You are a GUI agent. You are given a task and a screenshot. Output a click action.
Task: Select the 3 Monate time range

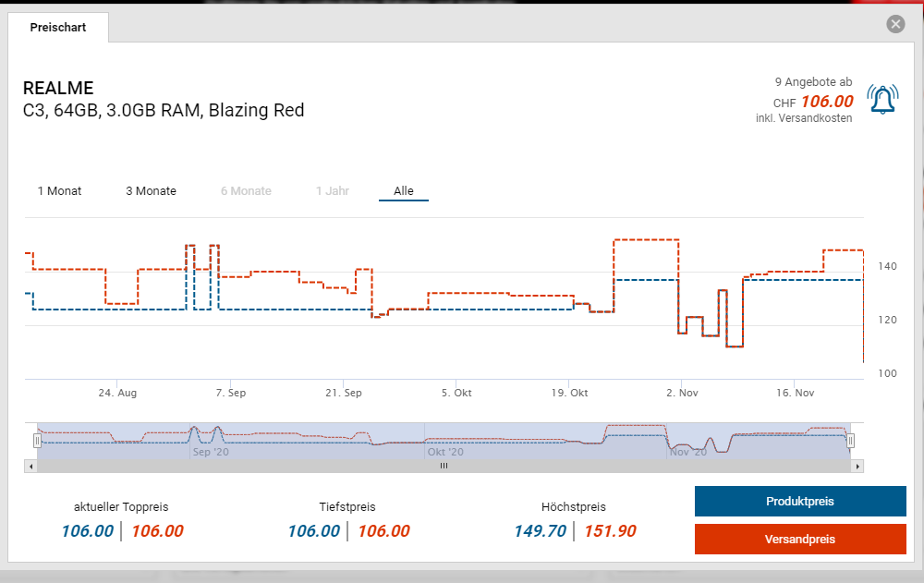point(151,191)
